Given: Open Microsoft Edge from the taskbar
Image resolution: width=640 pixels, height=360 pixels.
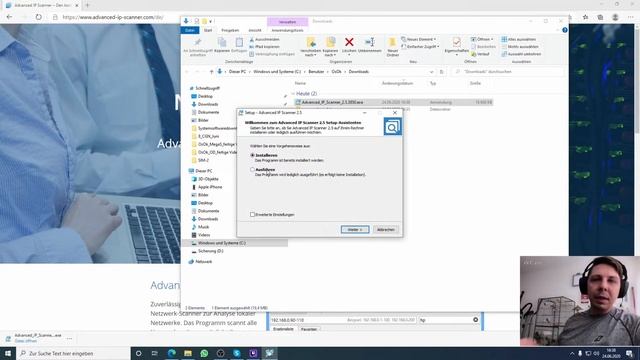Looking at the screenshot, I should tap(171, 353).
